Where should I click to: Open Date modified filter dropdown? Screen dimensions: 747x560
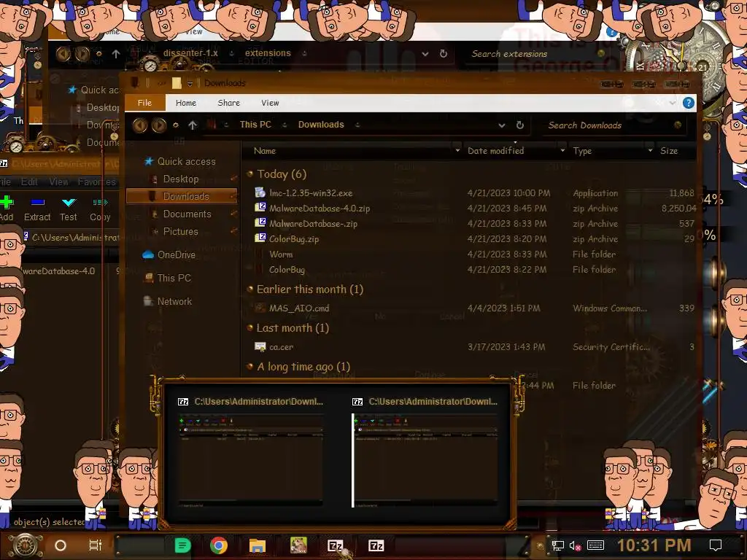[562, 151]
